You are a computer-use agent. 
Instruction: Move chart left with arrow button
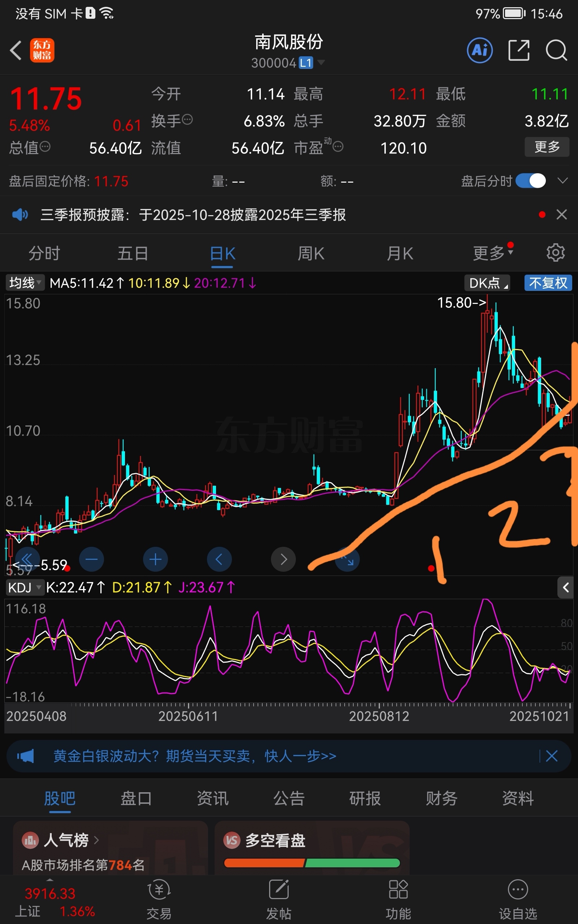219,559
